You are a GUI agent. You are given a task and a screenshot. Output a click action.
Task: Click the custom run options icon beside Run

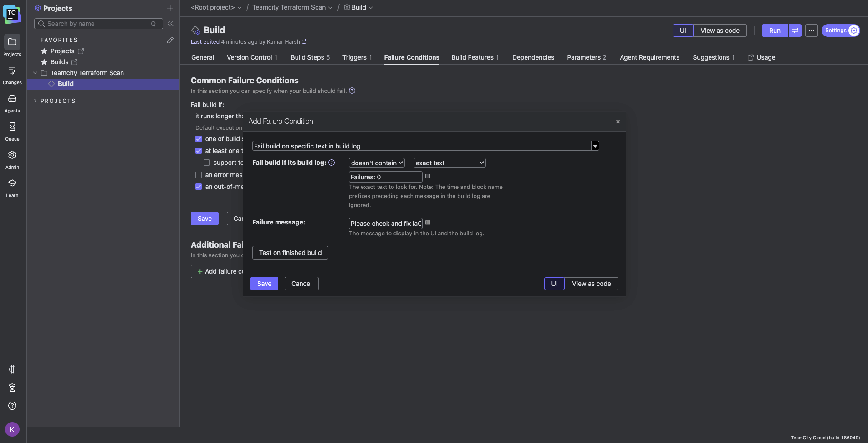click(795, 31)
